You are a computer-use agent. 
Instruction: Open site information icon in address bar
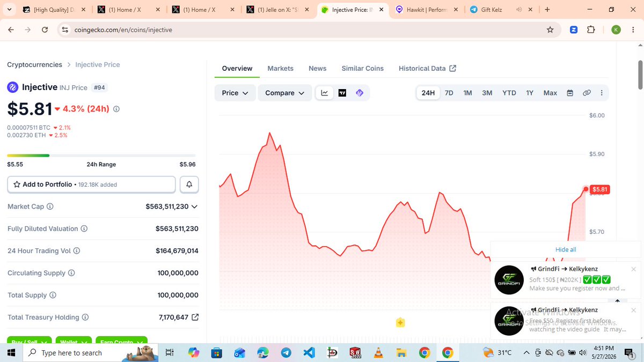click(65, 29)
